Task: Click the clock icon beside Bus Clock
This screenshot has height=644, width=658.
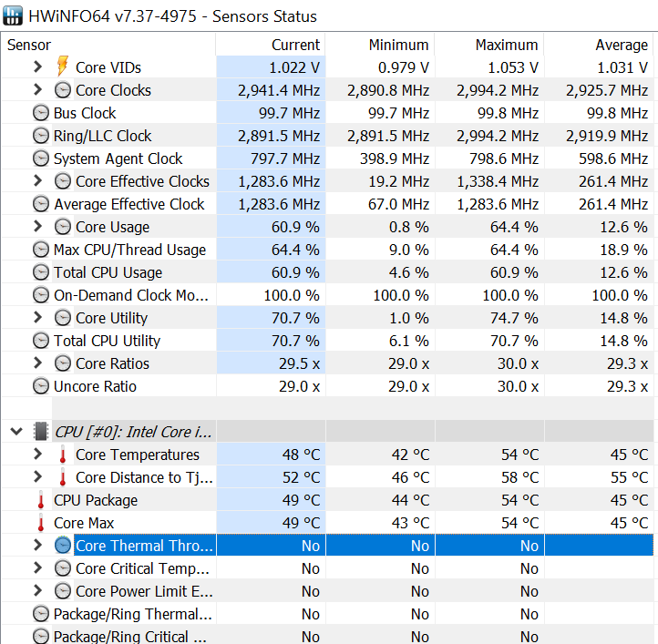Action: (41, 113)
